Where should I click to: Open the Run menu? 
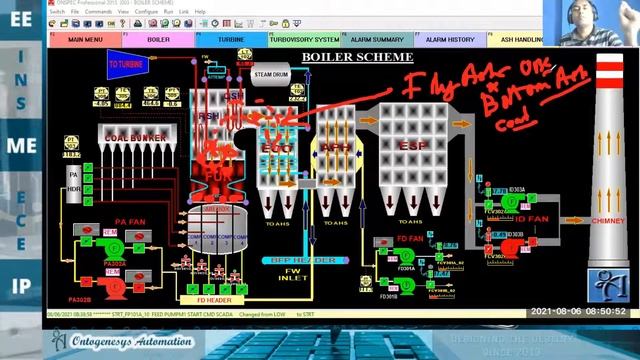pos(168,12)
